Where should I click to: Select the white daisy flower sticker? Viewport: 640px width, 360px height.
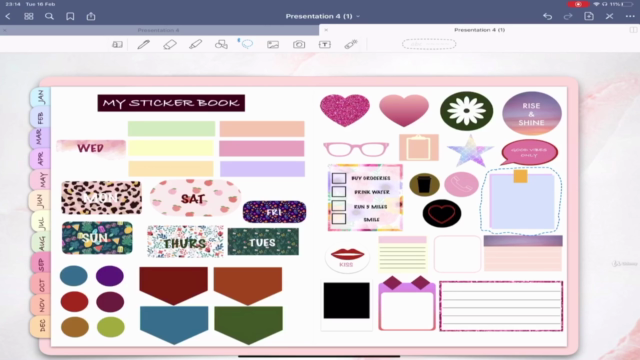(x=467, y=111)
